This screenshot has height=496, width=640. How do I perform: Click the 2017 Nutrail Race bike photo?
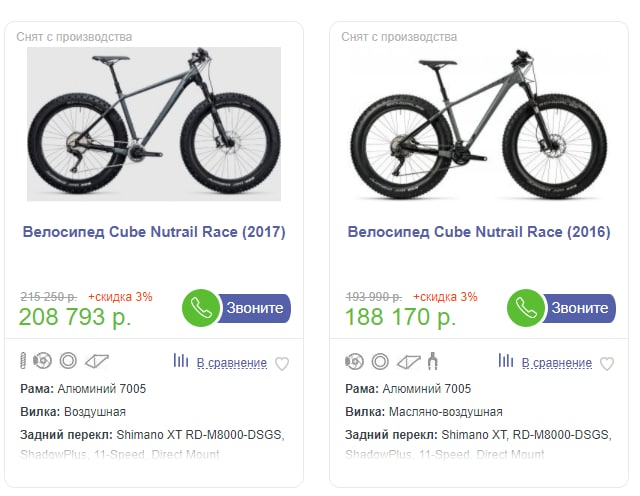(x=154, y=123)
